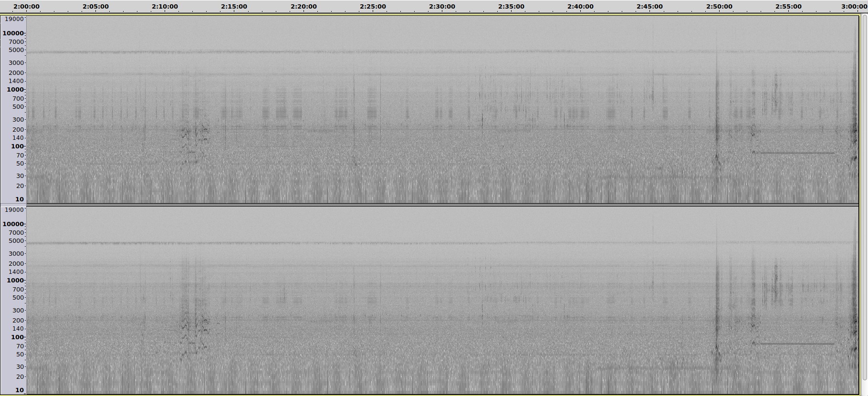Click 19000 at the top of the lower scale
Screen dimensions: 868x396
14,209
